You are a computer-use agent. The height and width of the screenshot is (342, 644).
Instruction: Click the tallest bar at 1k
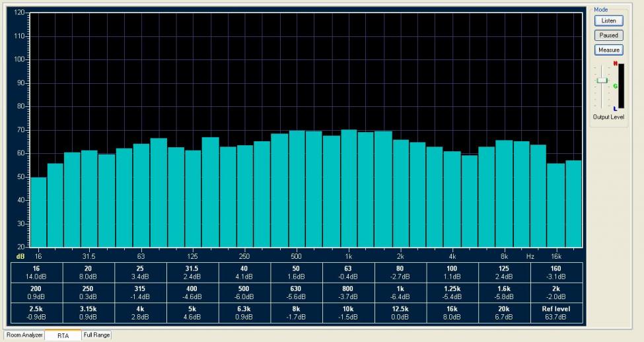349,188
